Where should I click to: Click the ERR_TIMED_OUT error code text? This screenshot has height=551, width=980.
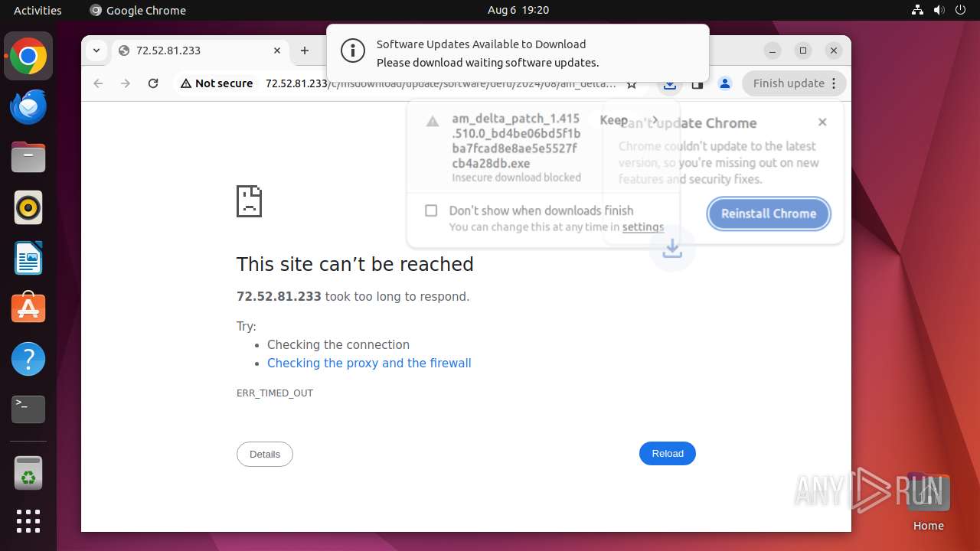275,393
